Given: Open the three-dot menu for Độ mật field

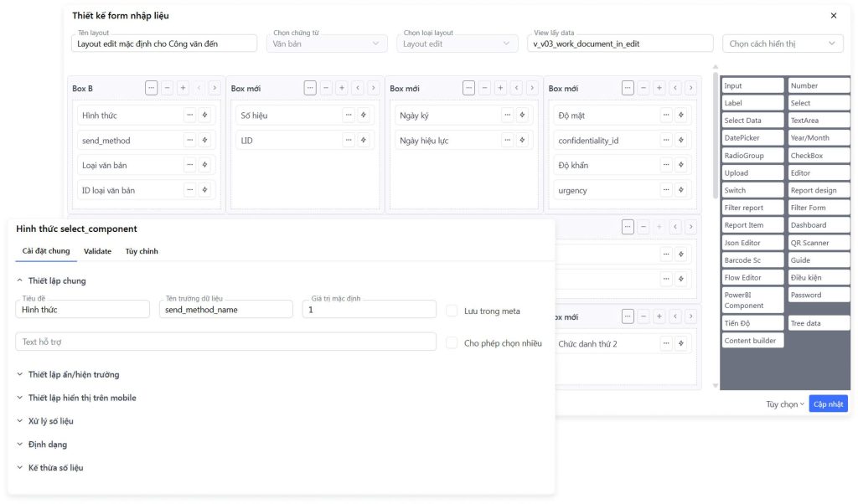Looking at the screenshot, I should coord(666,116).
